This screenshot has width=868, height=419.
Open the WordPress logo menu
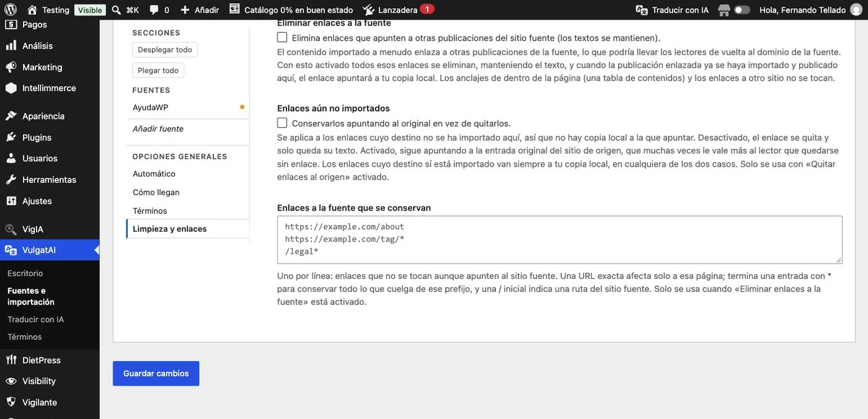pyautogui.click(x=11, y=10)
